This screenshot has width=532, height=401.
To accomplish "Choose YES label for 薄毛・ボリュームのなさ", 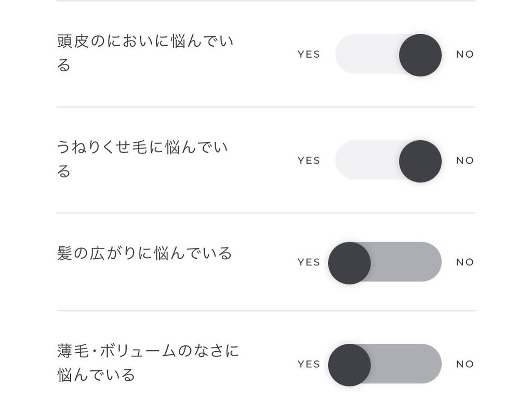I will 309,364.
